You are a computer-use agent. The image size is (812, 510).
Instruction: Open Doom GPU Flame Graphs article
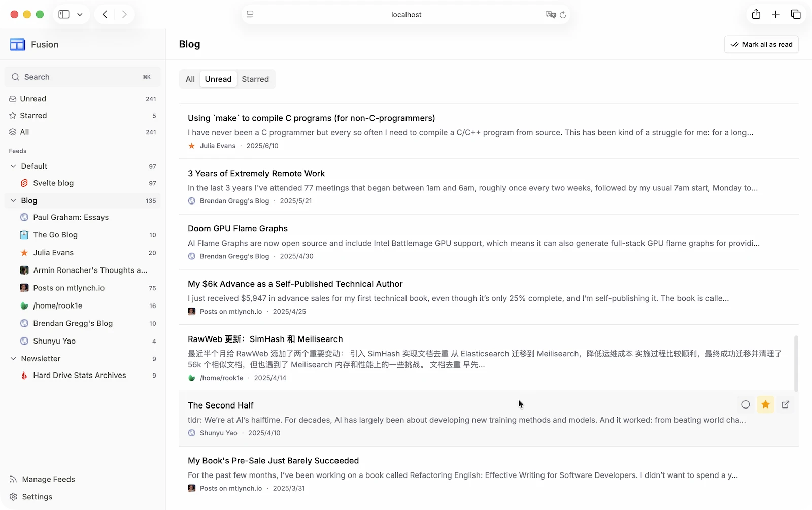pos(489,242)
